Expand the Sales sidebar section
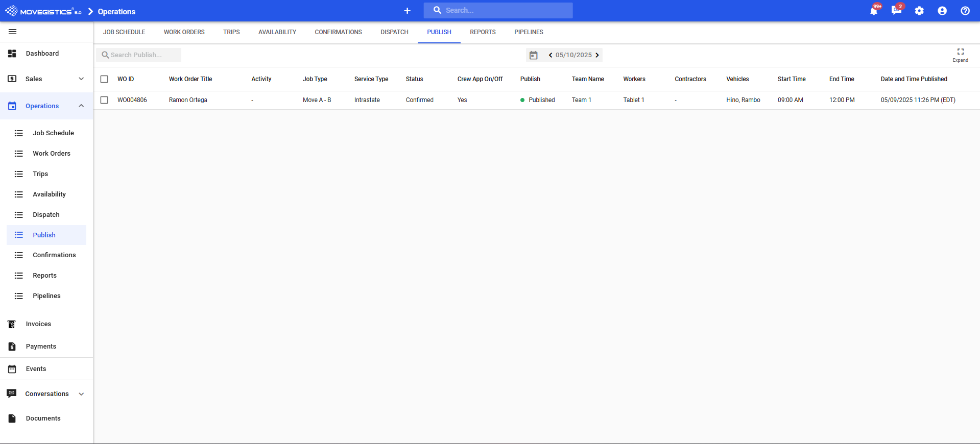Viewport: 980px width, 444px height. (81, 79)
